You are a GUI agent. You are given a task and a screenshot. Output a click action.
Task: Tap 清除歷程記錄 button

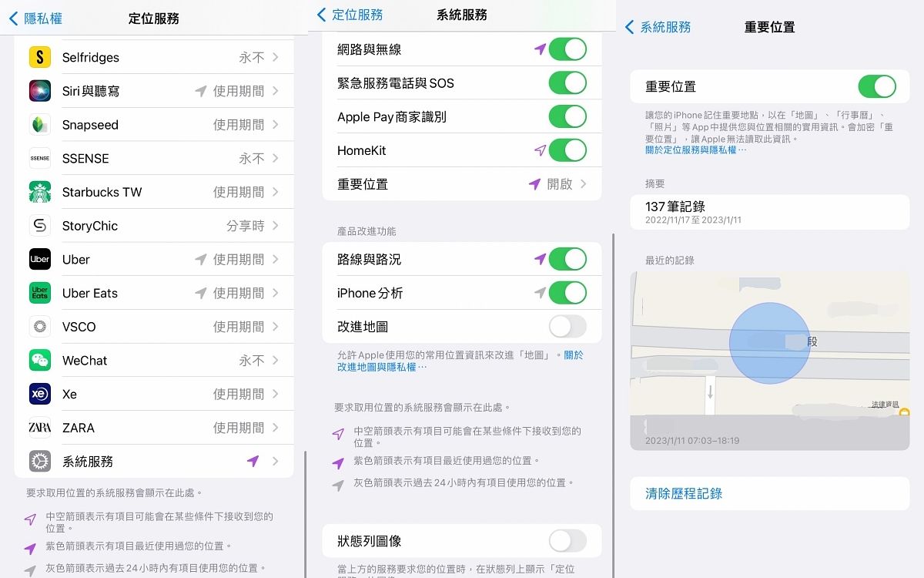684,494
